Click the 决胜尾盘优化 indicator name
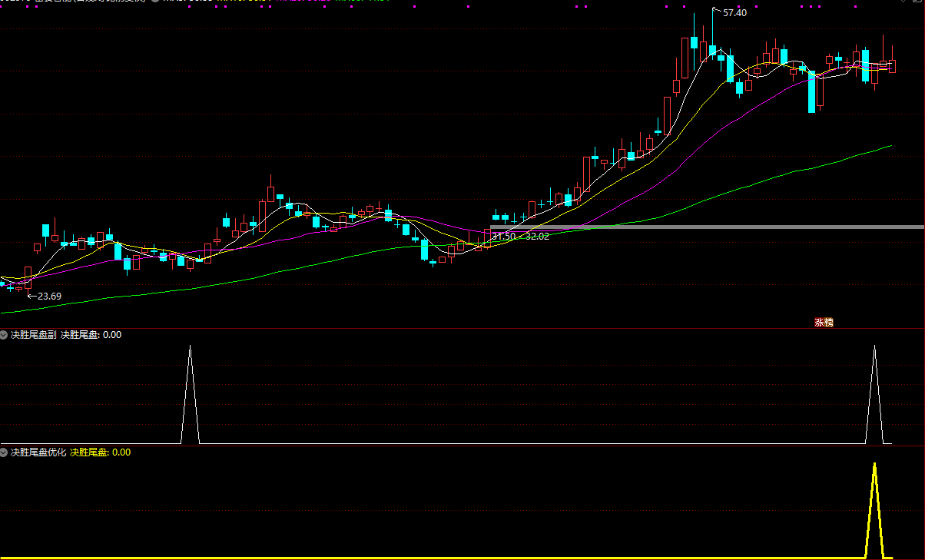The image size is (925, 560). [38, 453]
